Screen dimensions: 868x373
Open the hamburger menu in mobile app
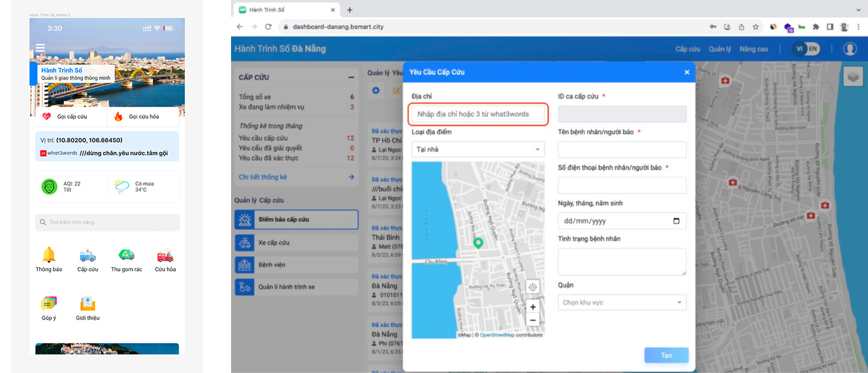40,47
